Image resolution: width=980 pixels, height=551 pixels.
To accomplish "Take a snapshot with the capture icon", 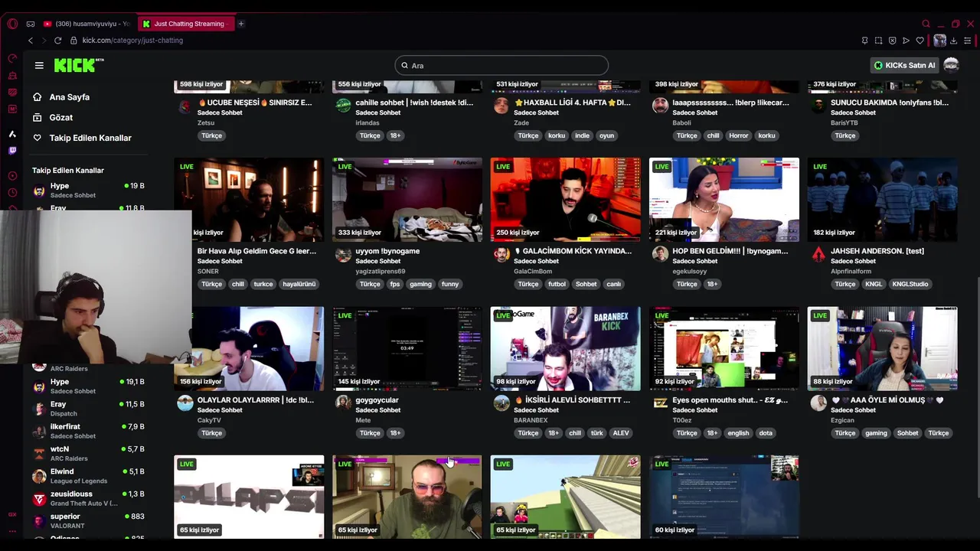I will click(x=878, y=41).
